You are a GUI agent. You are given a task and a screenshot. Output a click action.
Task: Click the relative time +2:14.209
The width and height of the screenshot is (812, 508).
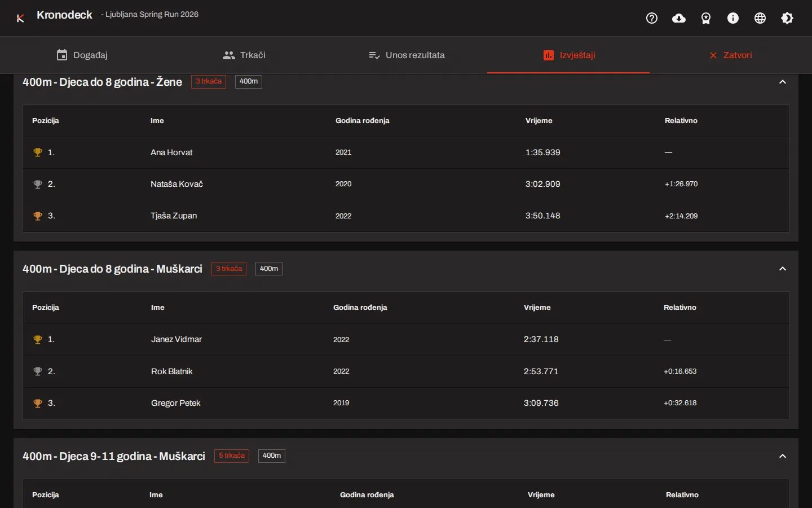(681, 216)
